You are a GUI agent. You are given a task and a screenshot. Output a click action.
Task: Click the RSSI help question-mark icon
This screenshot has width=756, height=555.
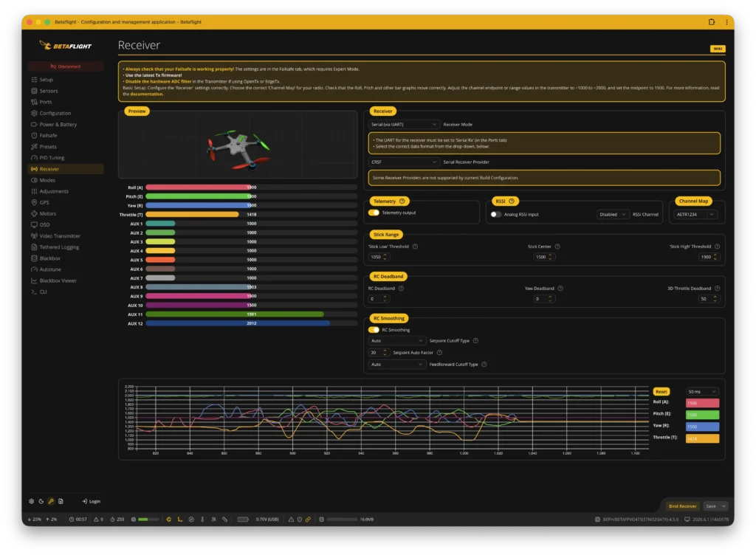(x=512, y=201)
